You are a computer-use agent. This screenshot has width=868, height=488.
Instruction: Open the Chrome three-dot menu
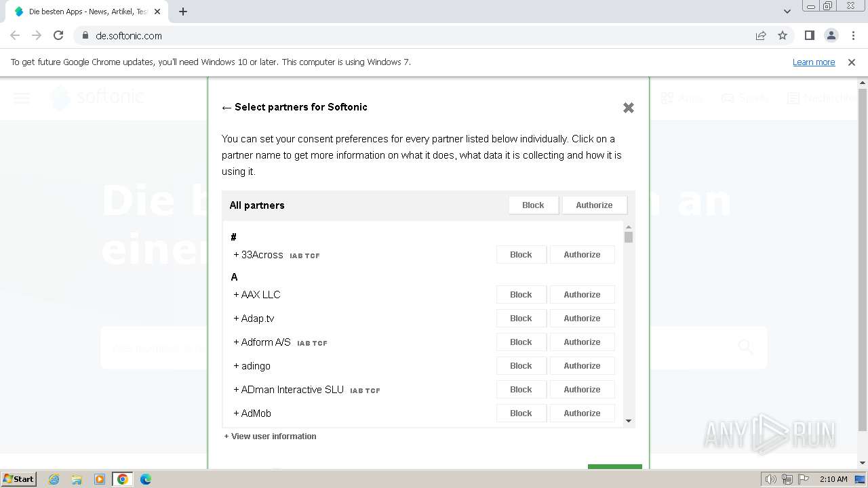coord(854,35)
